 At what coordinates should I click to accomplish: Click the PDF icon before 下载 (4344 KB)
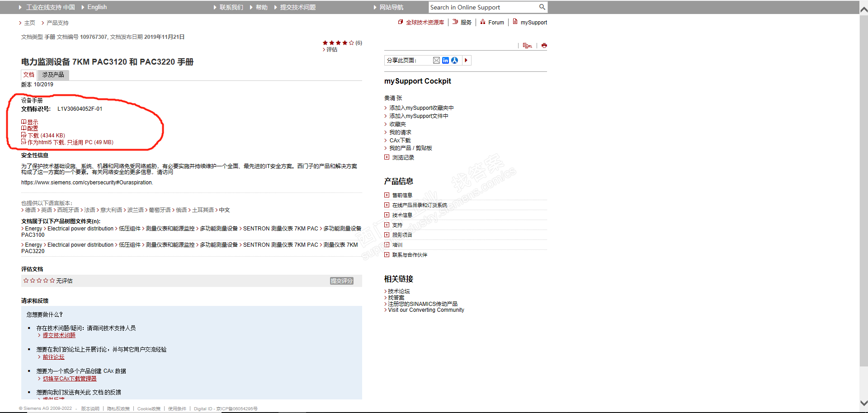click(x=24, y=135)
